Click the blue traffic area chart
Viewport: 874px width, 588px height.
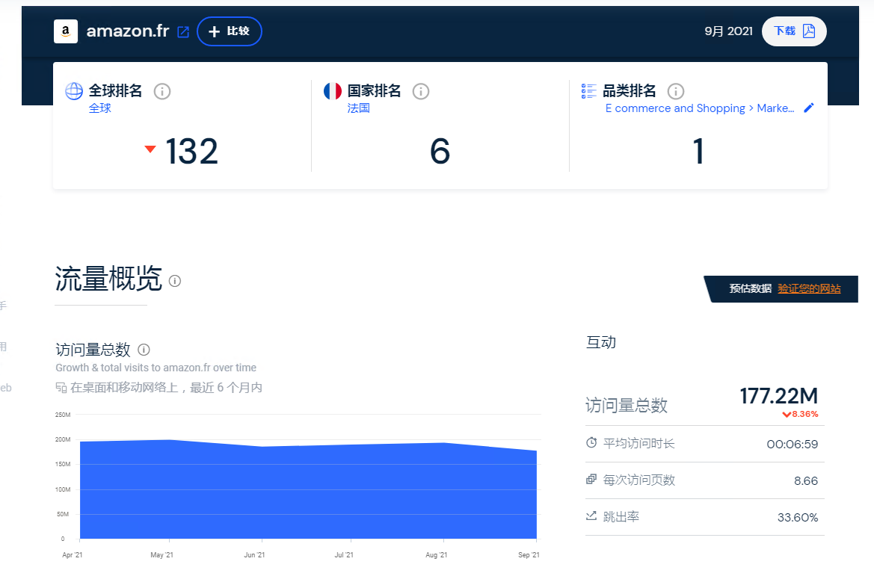(x=308, y=490)
